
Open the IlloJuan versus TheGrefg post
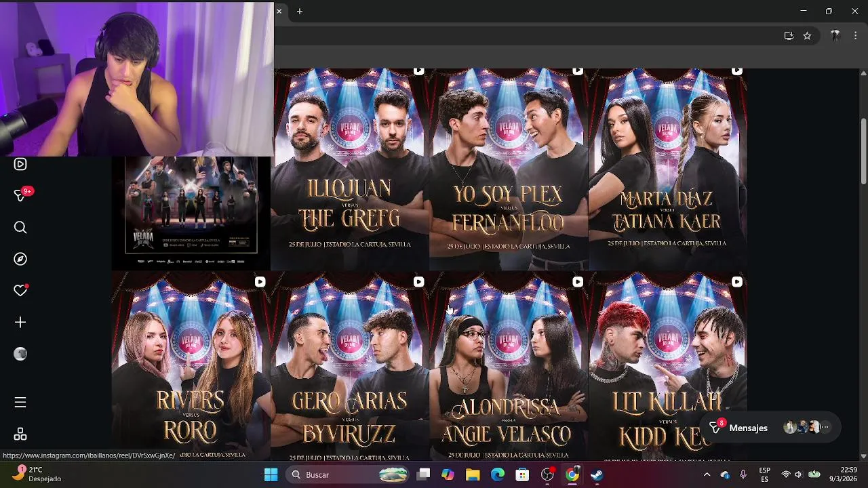click(x=350, y=169)
